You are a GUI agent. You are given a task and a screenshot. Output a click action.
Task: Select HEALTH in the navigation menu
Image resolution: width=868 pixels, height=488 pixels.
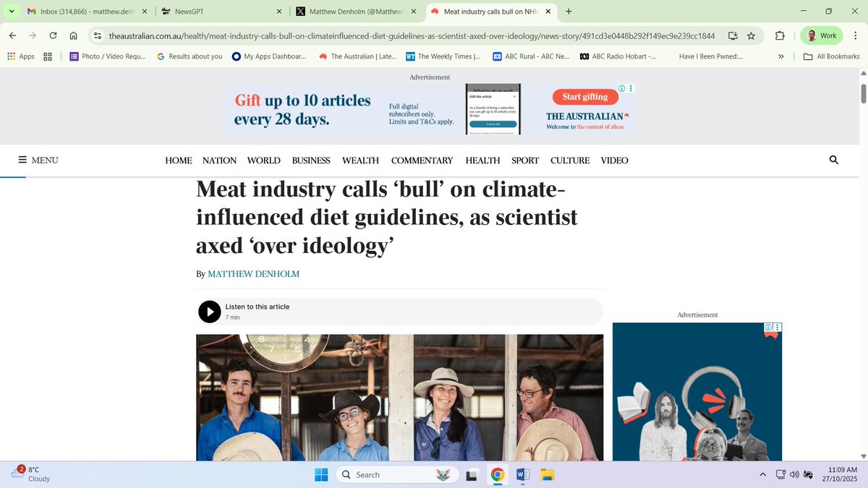click(x=482, y=160)
